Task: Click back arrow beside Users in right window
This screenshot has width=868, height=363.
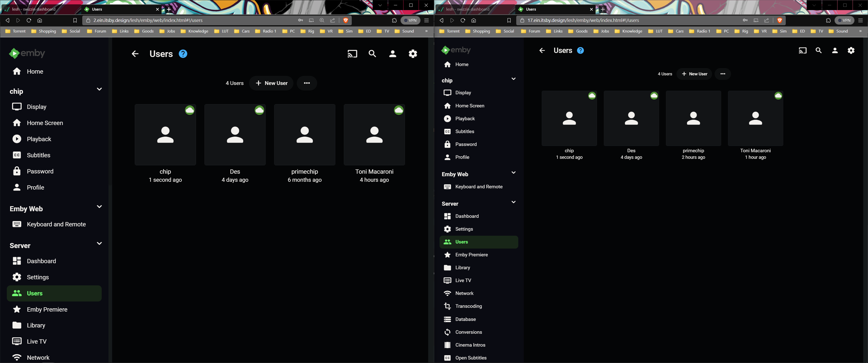Action: (542, 50)
